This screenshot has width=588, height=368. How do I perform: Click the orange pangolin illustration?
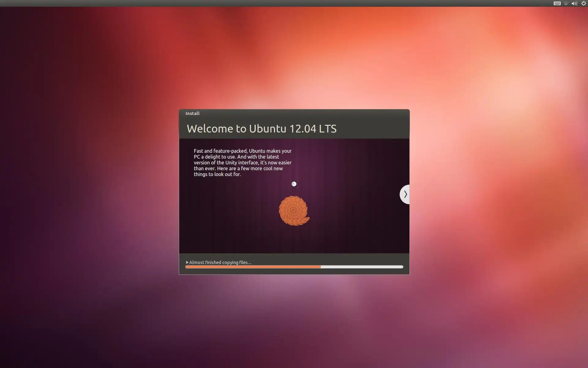click(293, 211)
